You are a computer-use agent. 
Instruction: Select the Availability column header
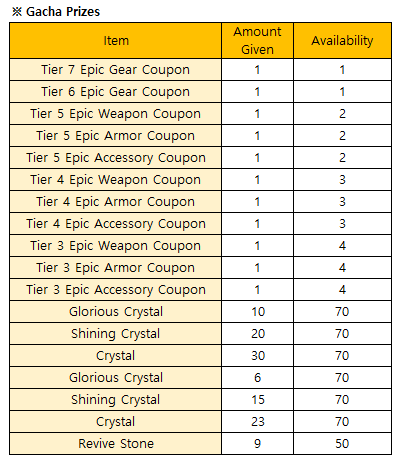[342, 41]
